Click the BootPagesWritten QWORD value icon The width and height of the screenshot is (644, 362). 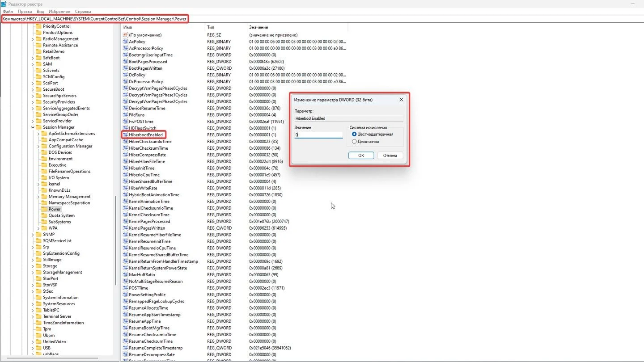(x=126, y=68)
